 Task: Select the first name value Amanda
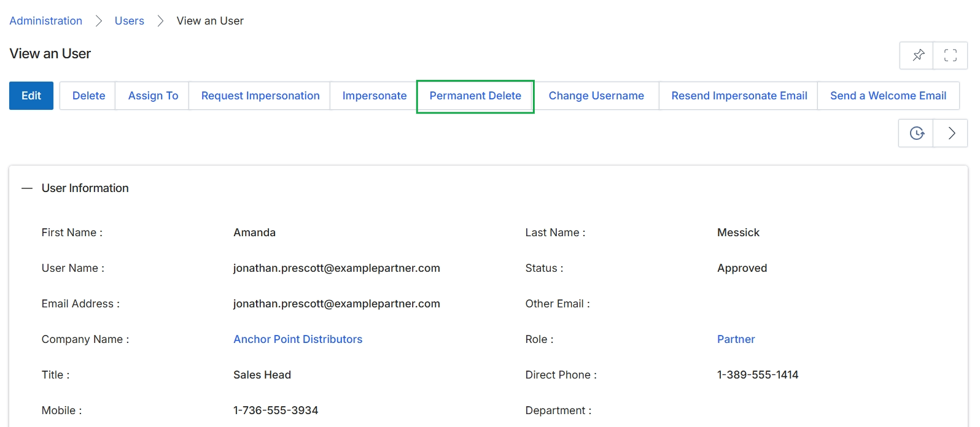(254, 233)
